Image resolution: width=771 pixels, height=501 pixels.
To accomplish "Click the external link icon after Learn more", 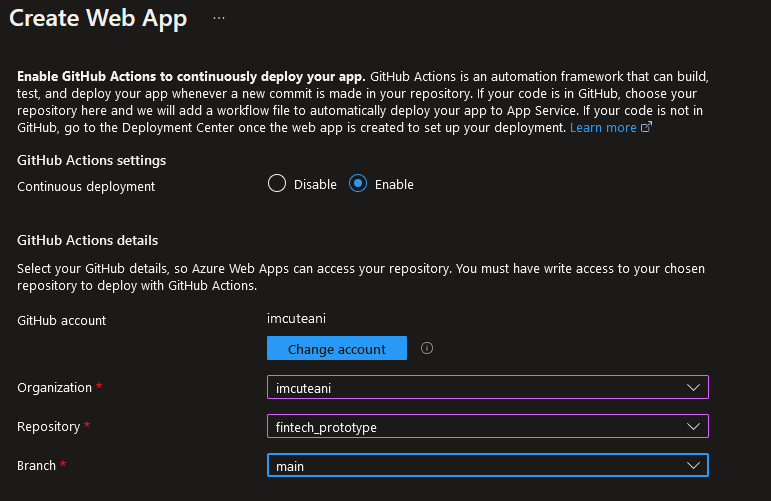I will 647,127.
